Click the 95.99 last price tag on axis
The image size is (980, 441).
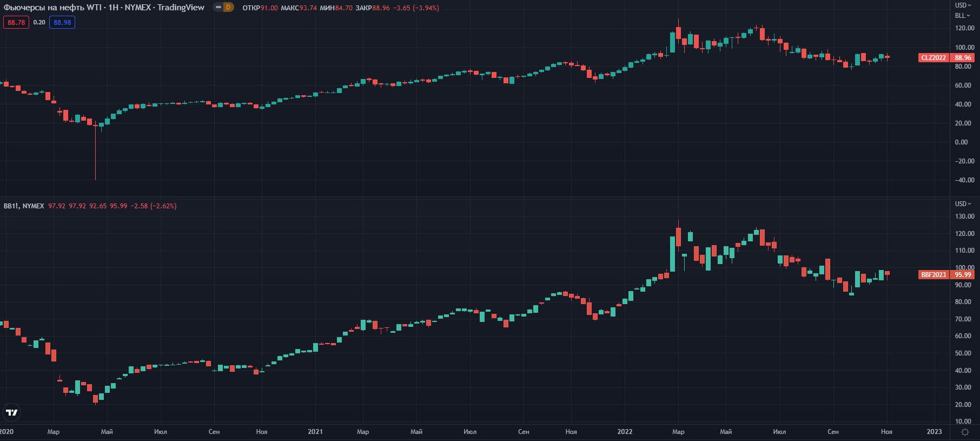(963, 274)
